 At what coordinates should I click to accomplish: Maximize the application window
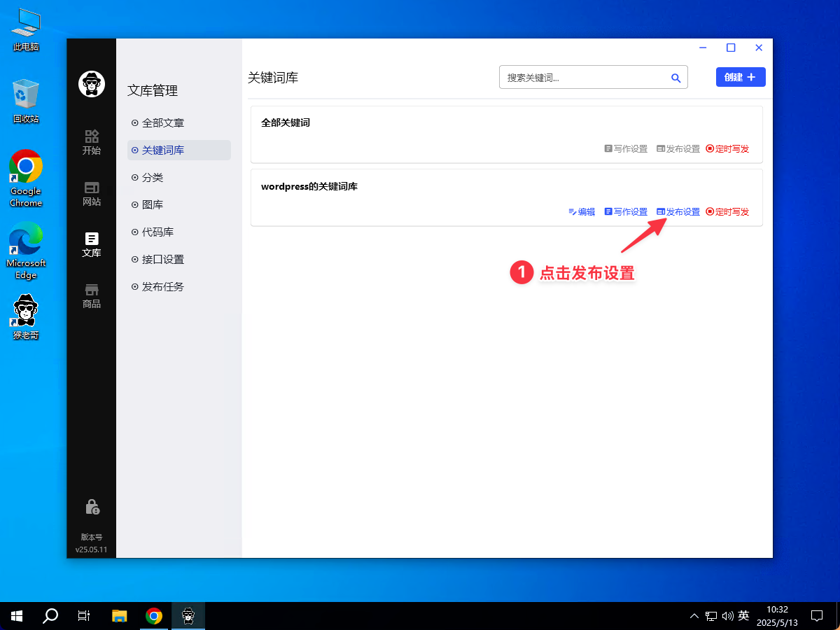click(x=731, y=48)
